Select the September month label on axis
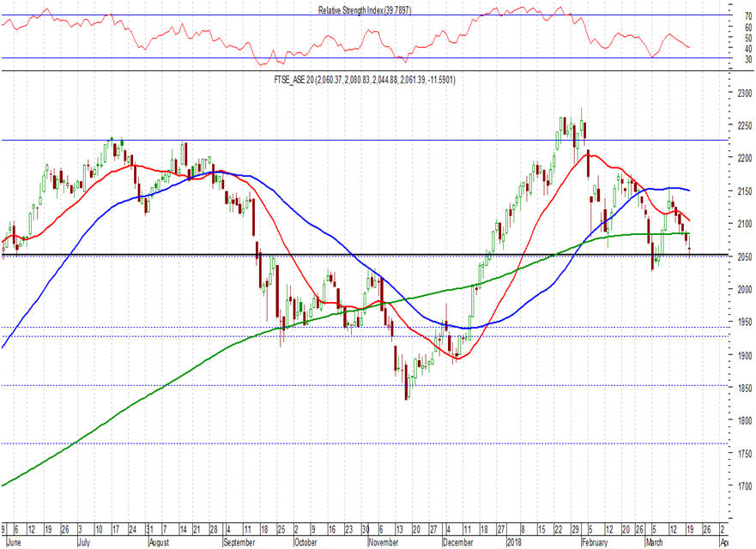This screenshot has height=549, width=756. [x=239, y=542]
